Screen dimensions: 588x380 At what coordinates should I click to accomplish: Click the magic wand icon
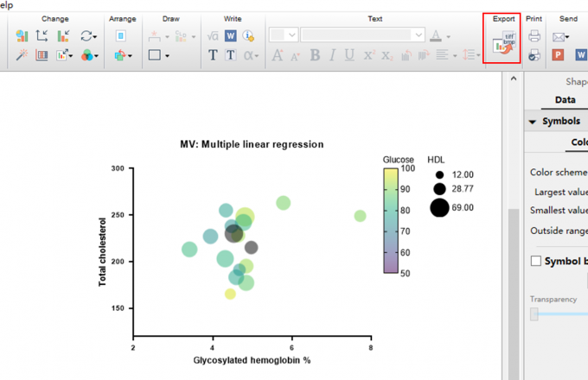(x=22, y=55)
